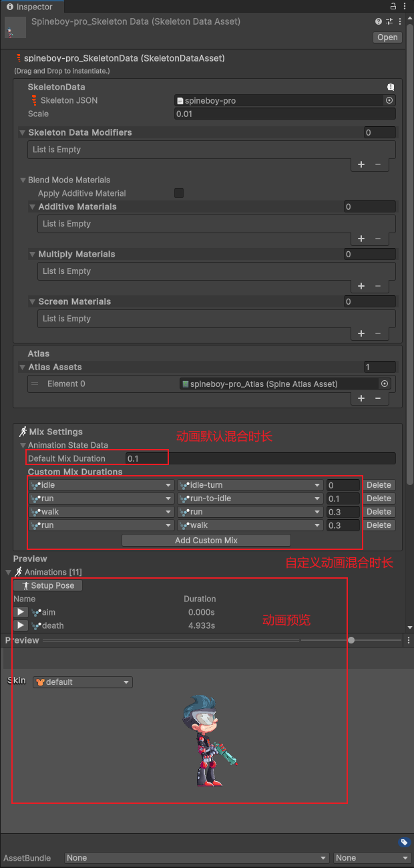Collapse the Animations [11] foldout
Viewport: 414px width, 868px height.
point(9,572)
